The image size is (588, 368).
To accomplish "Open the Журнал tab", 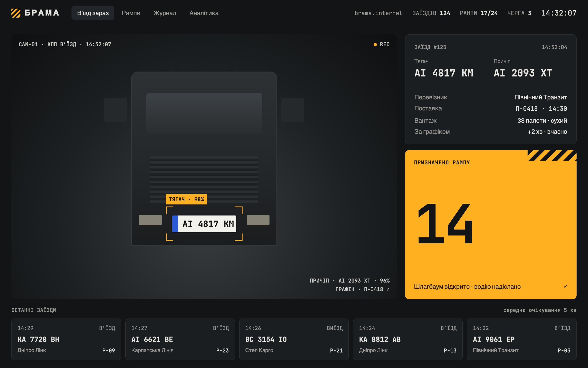I will (165, 13).
